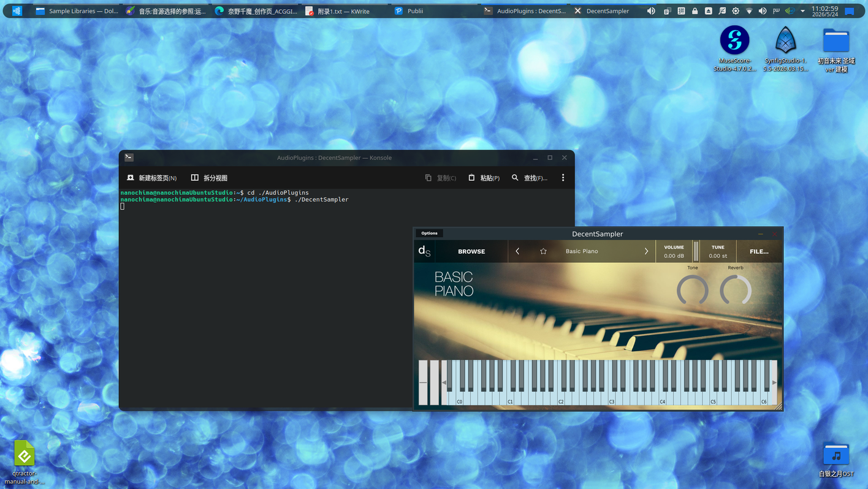Play the C6 key on keyboard
Image resolution: width=868 pixels, height=489 pixels.
(764, 398)
